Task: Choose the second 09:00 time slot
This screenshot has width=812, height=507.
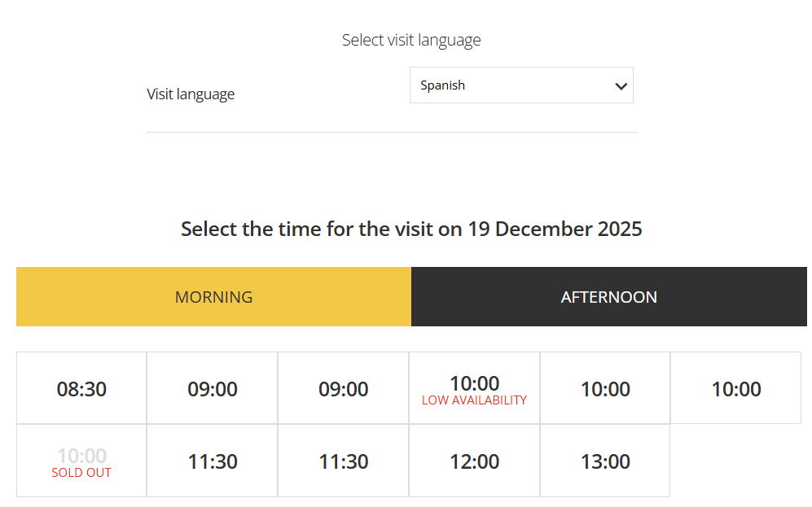Action: click(344, 389)
